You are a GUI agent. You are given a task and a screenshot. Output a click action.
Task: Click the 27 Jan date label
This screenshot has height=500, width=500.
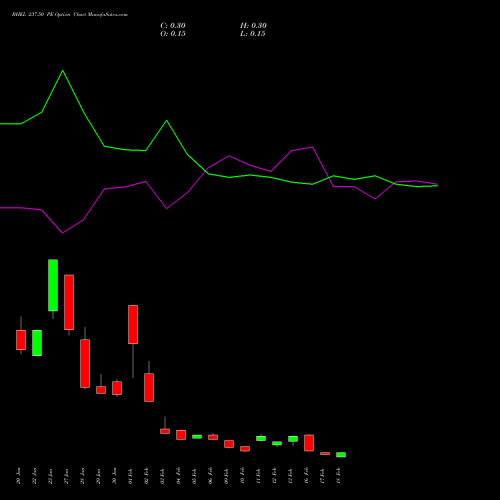coord(67,476)
